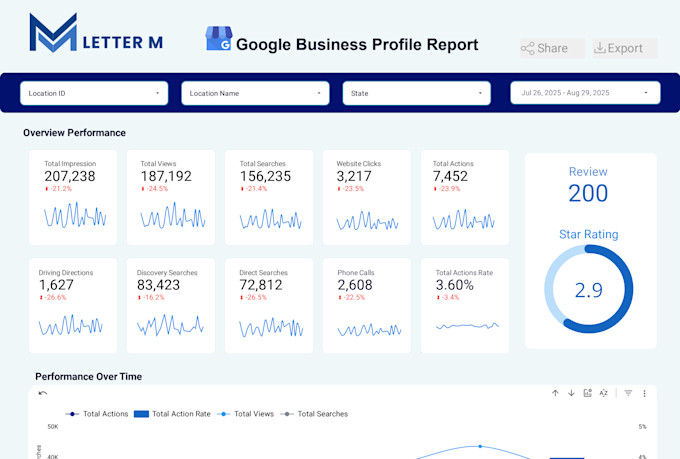
Task: Click the 2.9 star rating value
Action: (588, 290)
